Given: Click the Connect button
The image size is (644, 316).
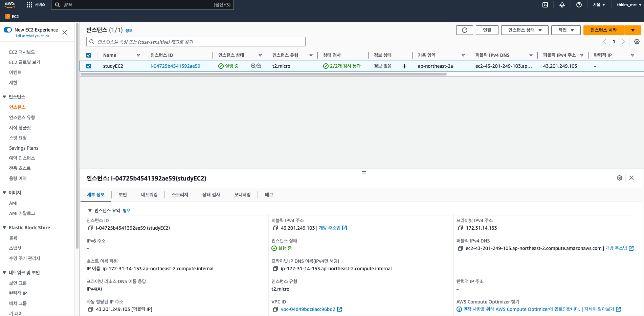Looking at the screenshot, I should pyautogui.click(x=487, y=30).
